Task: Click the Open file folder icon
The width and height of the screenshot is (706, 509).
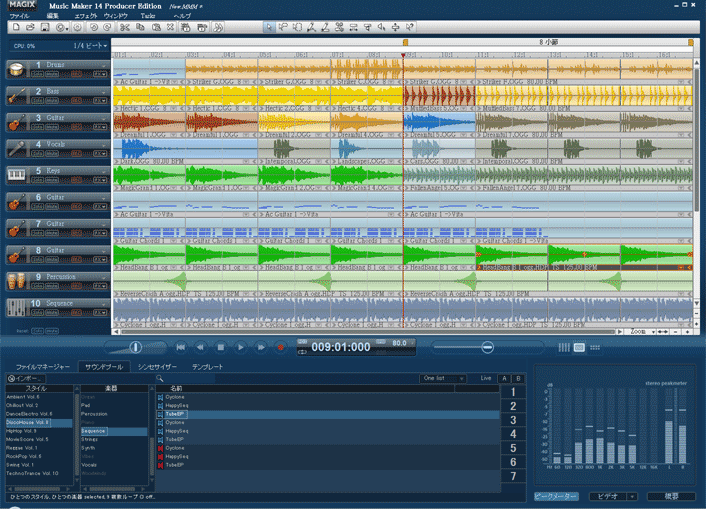Action: 30,27
